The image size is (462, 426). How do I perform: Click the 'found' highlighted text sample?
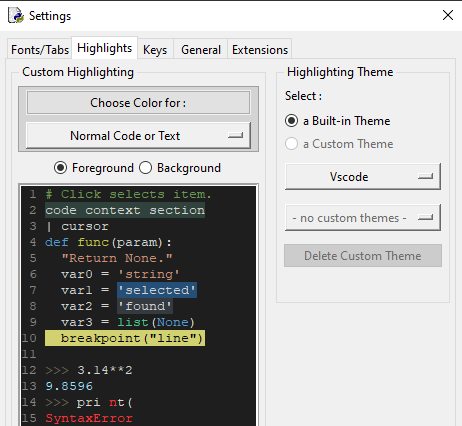pos(145,306)
